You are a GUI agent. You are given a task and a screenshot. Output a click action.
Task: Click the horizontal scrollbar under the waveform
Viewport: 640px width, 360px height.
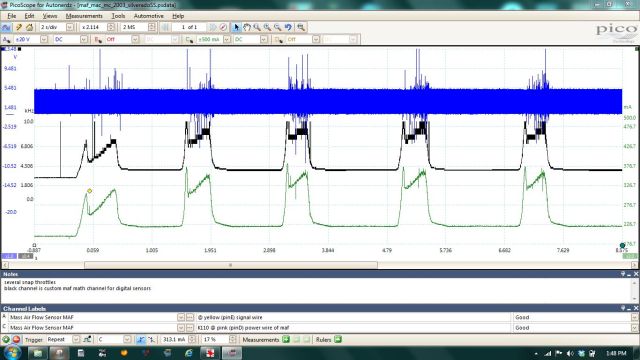pos(231,265)
